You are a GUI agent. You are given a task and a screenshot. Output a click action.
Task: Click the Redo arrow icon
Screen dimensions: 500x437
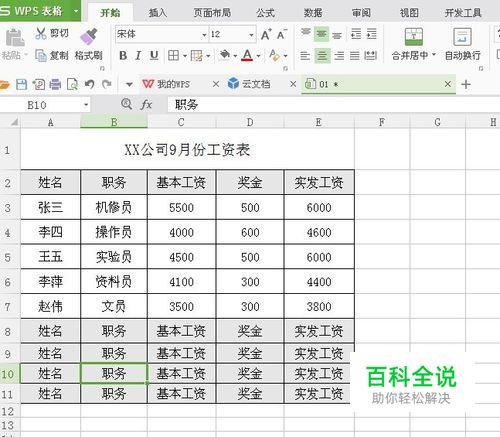(x=107, y=84)
